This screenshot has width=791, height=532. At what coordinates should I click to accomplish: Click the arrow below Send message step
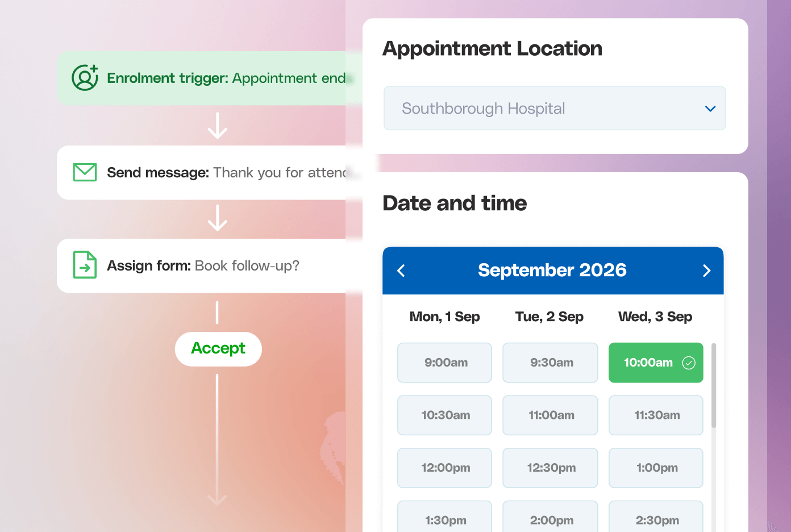[218, 218]
